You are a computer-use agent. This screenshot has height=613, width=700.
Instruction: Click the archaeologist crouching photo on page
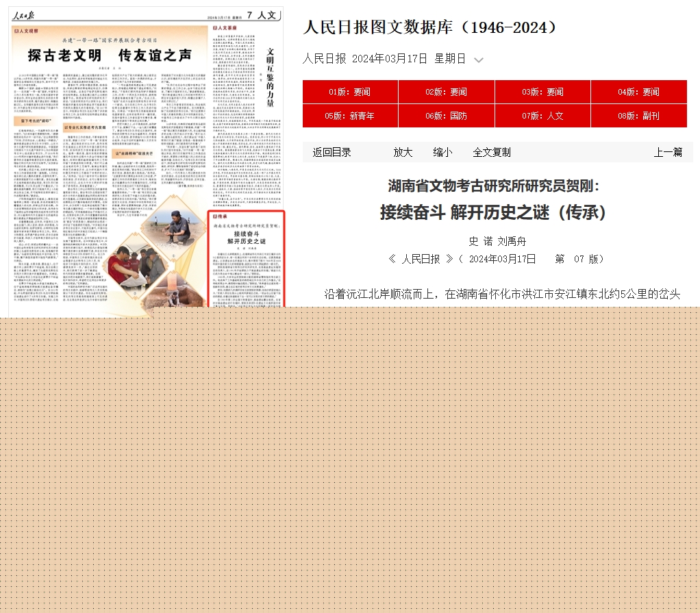[174, 226]
